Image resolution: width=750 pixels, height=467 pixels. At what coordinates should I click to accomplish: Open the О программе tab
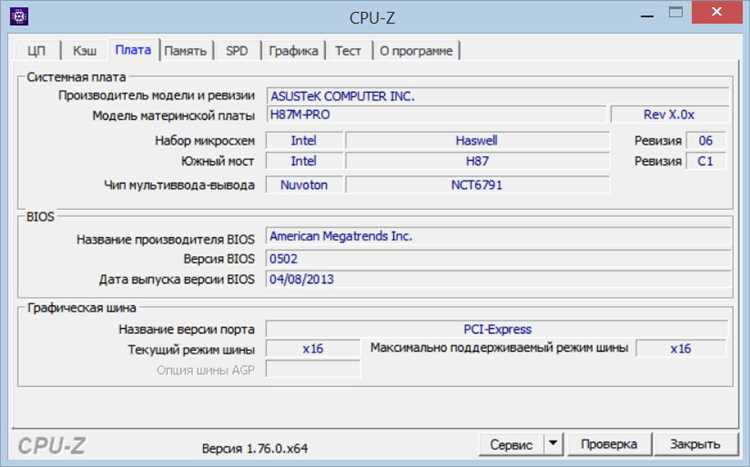click(416, 50)
